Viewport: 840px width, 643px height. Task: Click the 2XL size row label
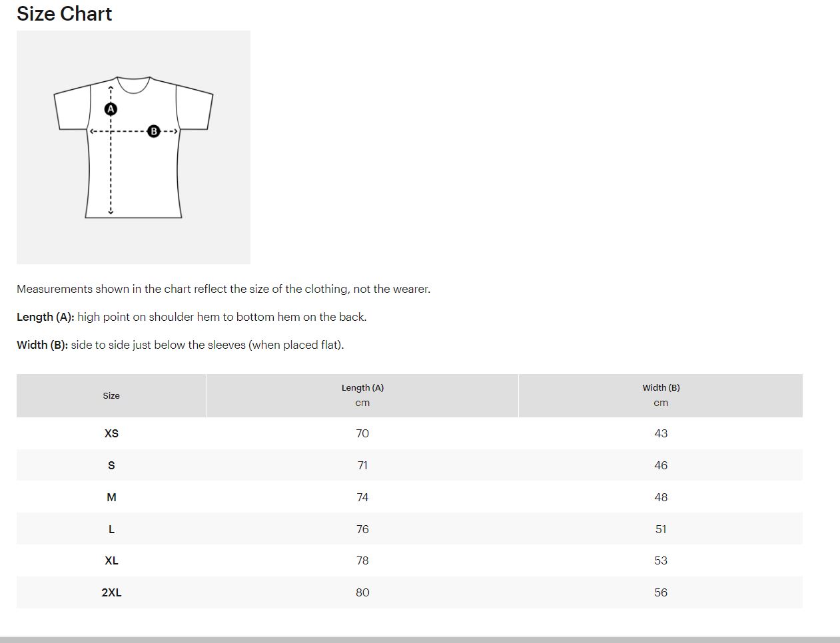[111, 592]
